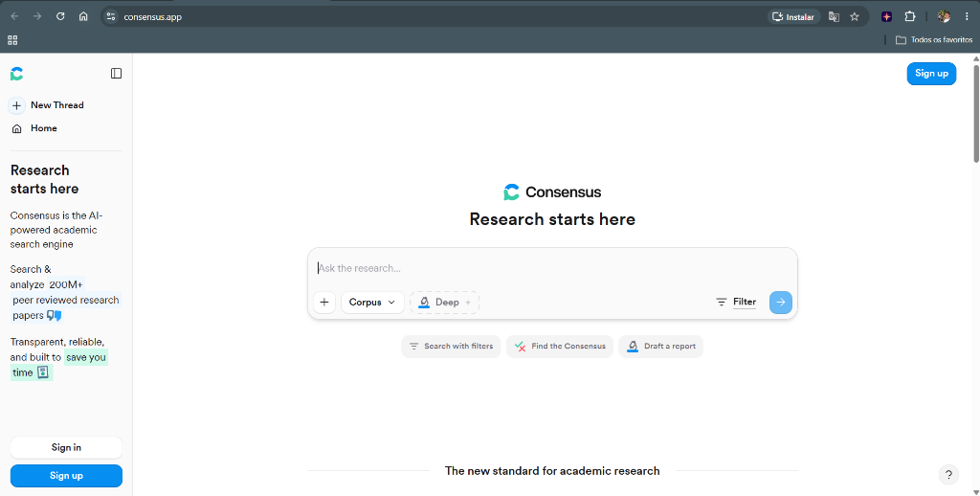Select Draft a report suggestion
Viewport: 980px width, 496px height.
[x=660, y=347]
